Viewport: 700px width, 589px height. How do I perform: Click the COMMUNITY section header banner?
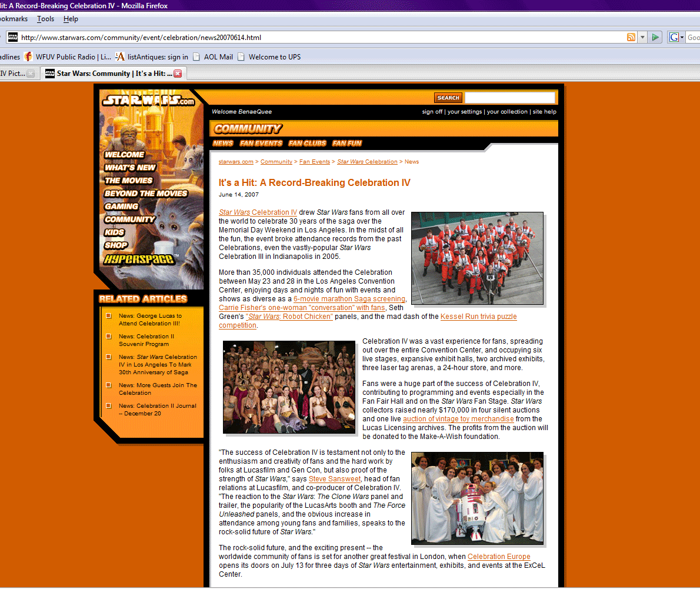point(248,129)
